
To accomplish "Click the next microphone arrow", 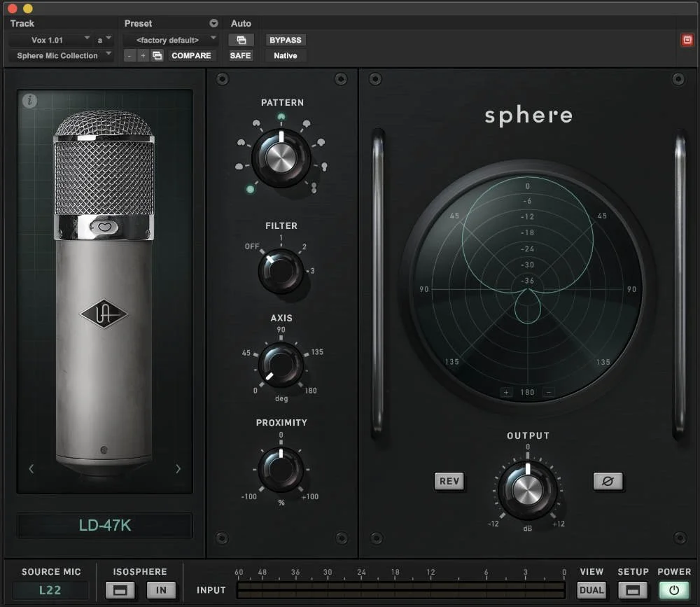I will point(177,468).
